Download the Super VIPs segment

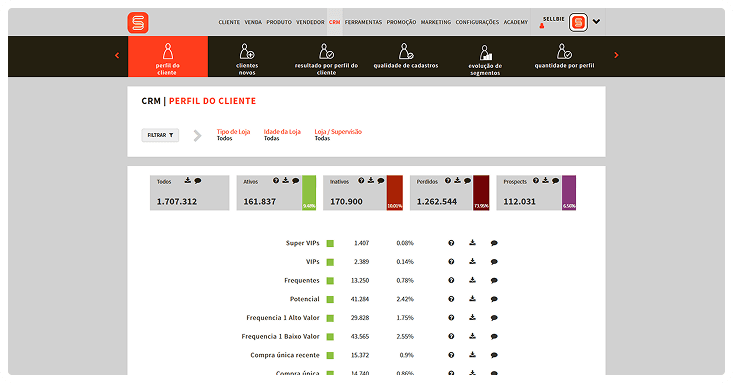[x=473, y=243]
